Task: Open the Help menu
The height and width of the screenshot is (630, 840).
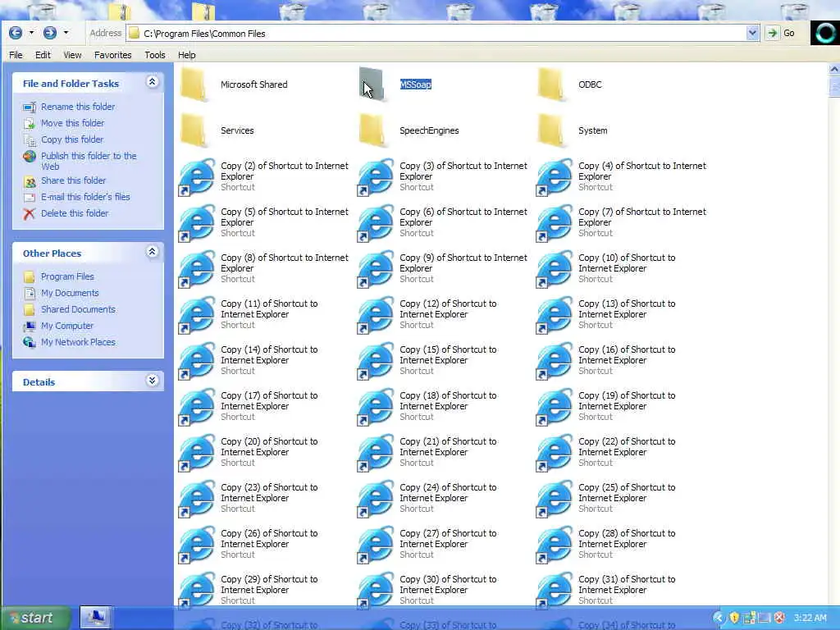Action: (x=186, y=55)
